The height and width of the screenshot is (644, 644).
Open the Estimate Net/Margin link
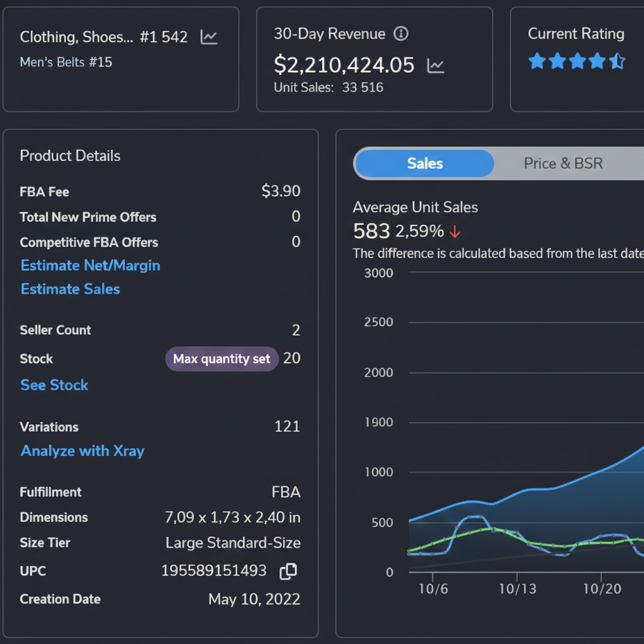tap(90, 265)
